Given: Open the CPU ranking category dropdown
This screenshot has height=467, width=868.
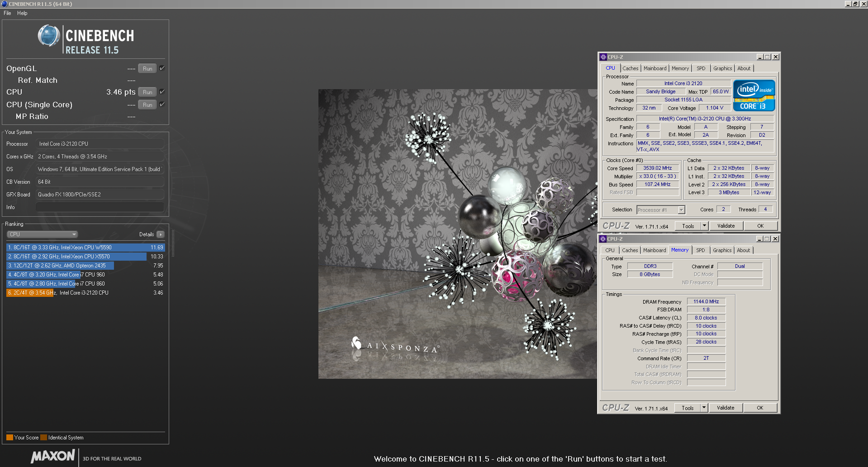Looking at the screenshot, I should (43, 234).
